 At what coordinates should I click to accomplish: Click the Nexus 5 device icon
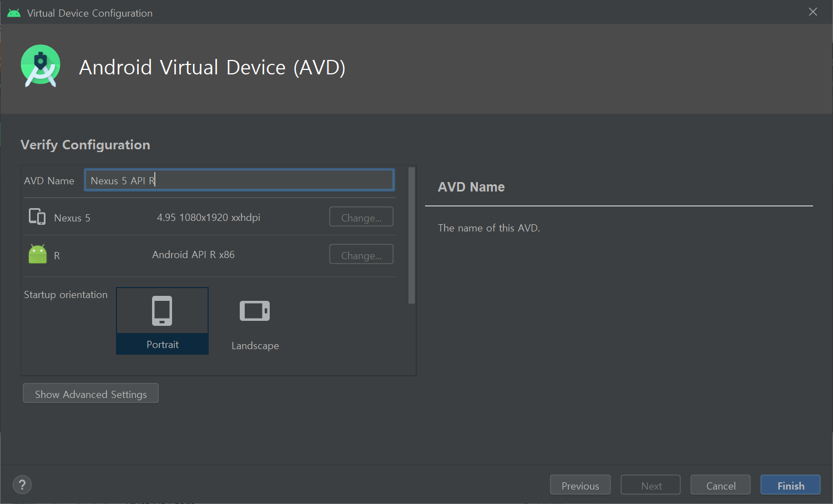[37, 216]
